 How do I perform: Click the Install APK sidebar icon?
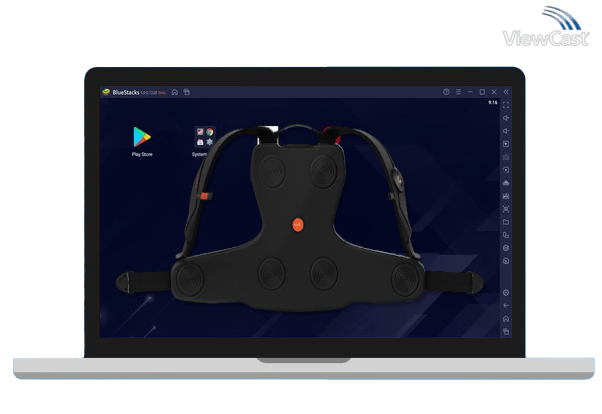[x=506, y=183]
